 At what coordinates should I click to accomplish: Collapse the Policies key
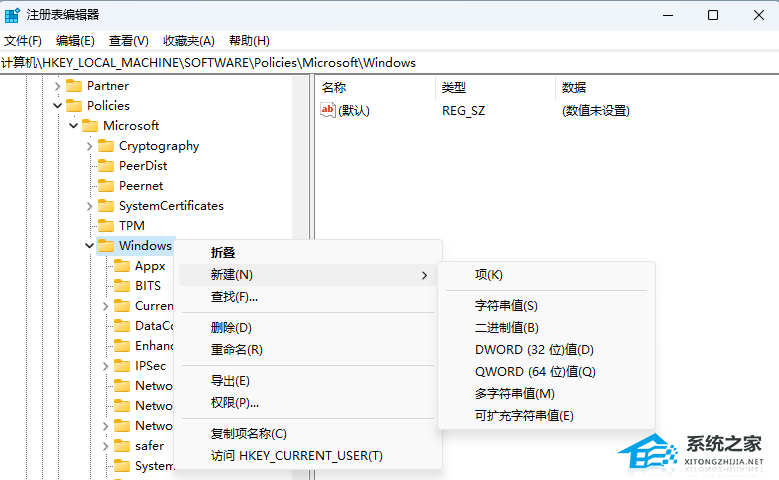click(x=57, y=106)
